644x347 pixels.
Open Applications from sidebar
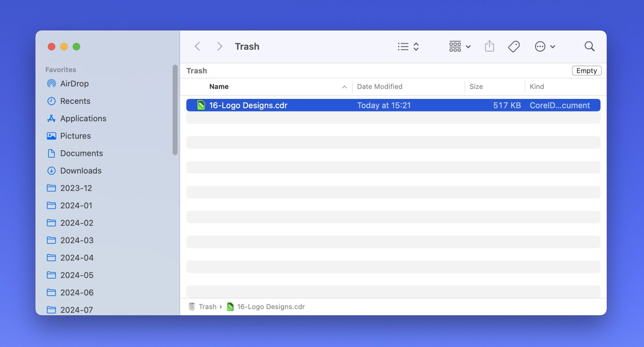click(83, 118)
